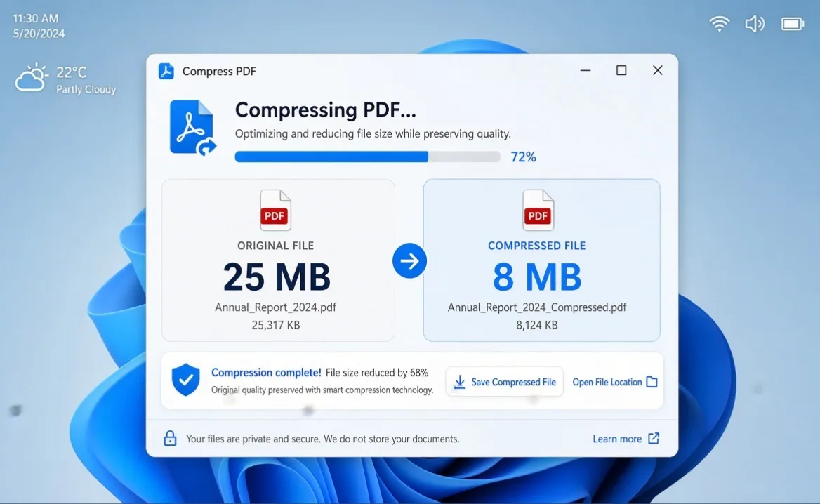Image resolution: width=820 pixels, height=504 pixels.
Task: Close the Compress PDF window
Action: pyautogui.click(x=658, y=71)
